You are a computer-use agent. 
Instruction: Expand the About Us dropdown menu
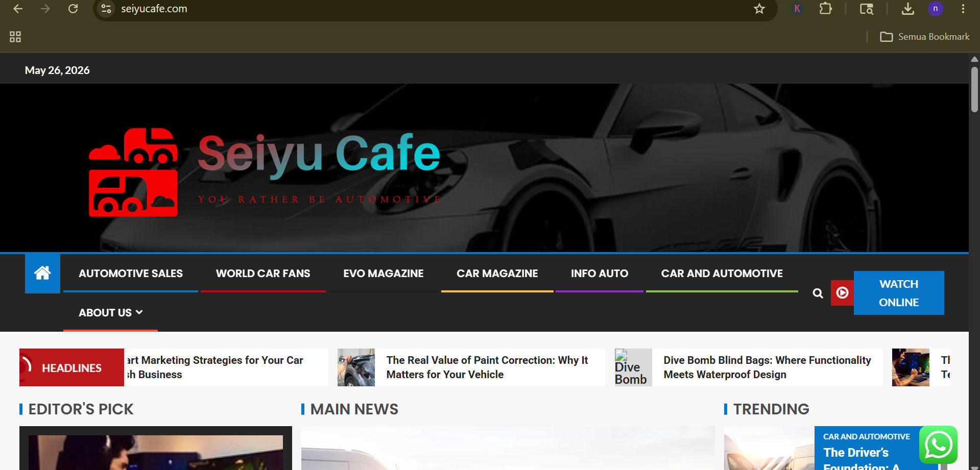pos(110,313)
